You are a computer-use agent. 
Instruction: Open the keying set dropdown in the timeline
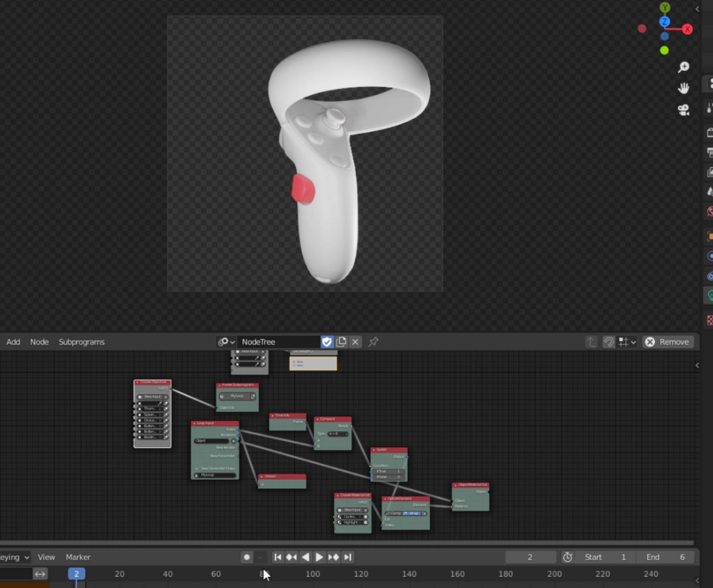(15, 557)
